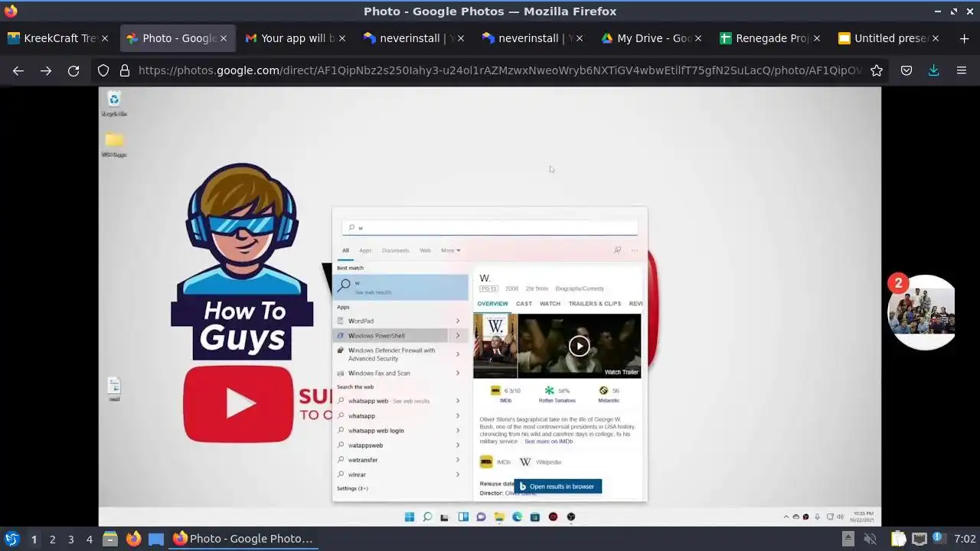Click the Windows search field in the photo
The width and height of the screenshot is (980, 551).
(490, 227)
